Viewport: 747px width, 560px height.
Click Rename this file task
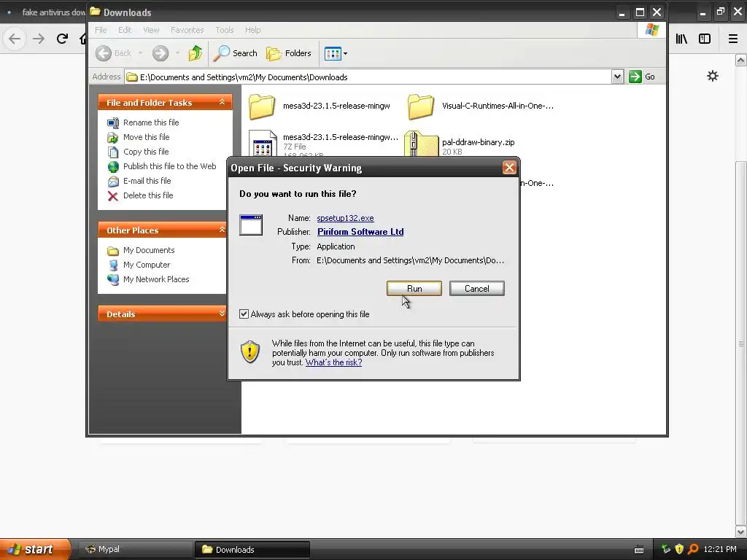151,122
